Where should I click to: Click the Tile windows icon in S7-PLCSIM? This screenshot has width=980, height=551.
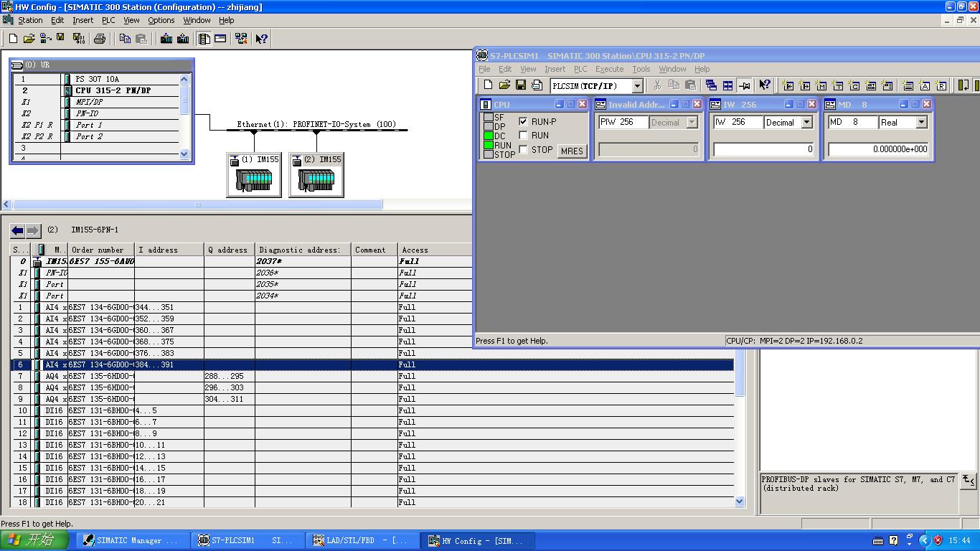click(x=727, y=85)
